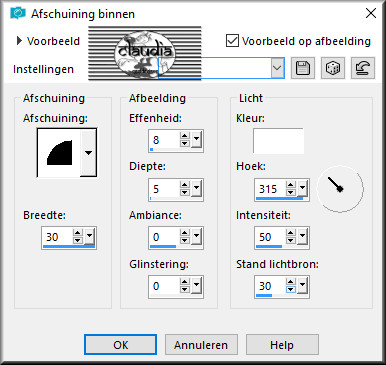Viewport: 386px width, 365px height.
Task: Click the Ambiance value field showing 0
Action: [x=164, y=237]
